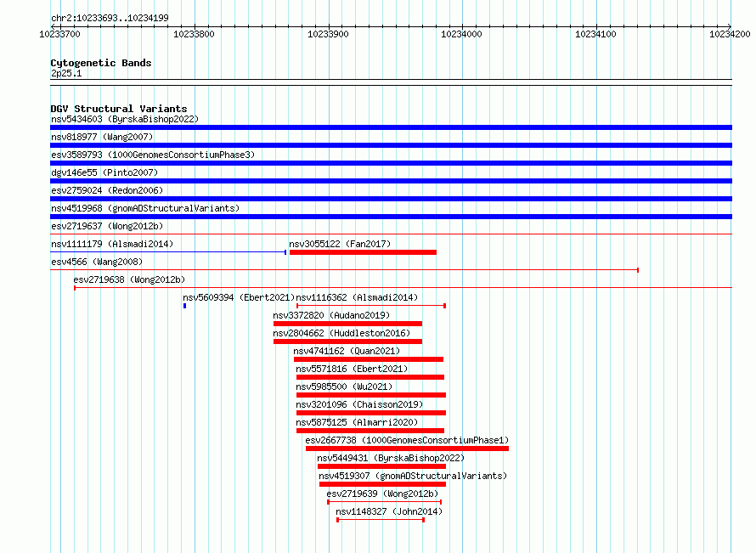
Task: Select the esv2719637 (Wong2012b) label
Action: 107,226
